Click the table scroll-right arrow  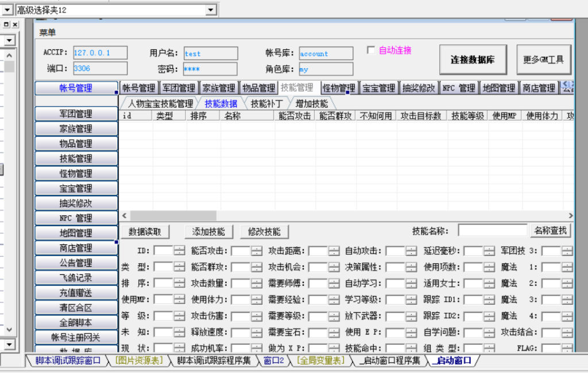click(570, 216)
